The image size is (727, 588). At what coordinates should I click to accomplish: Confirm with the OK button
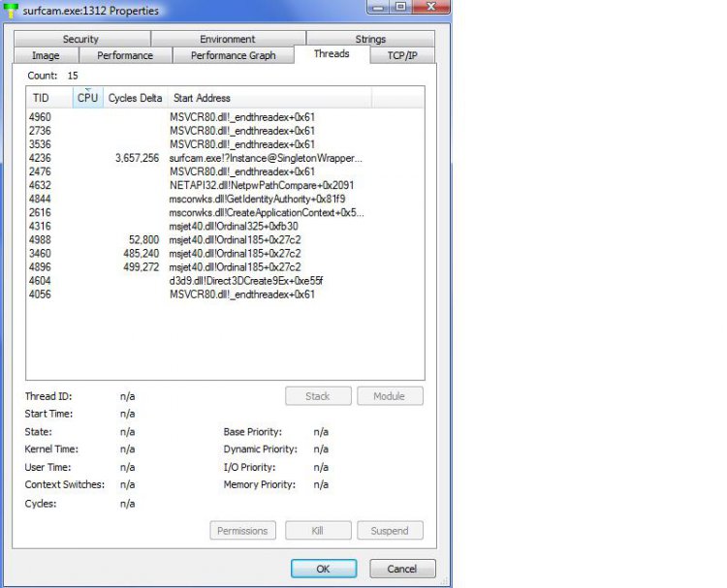[x=324, y=569]
